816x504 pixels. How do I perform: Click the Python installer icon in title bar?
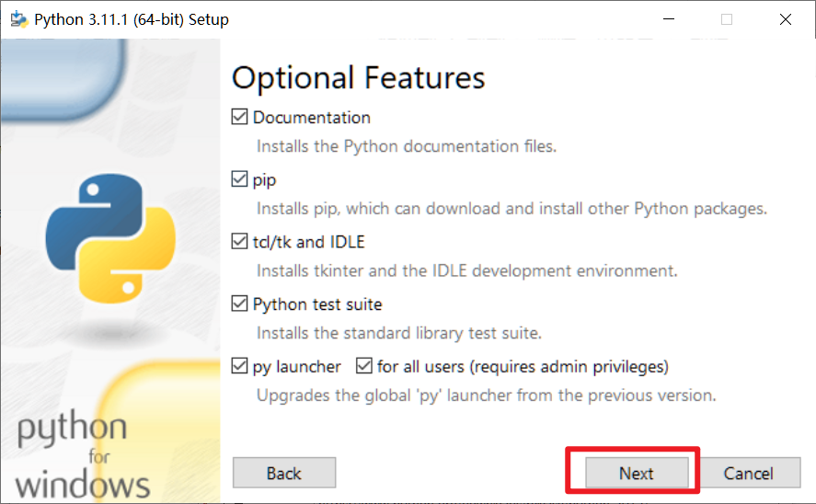pyautogui.click(x=19, y=19)
